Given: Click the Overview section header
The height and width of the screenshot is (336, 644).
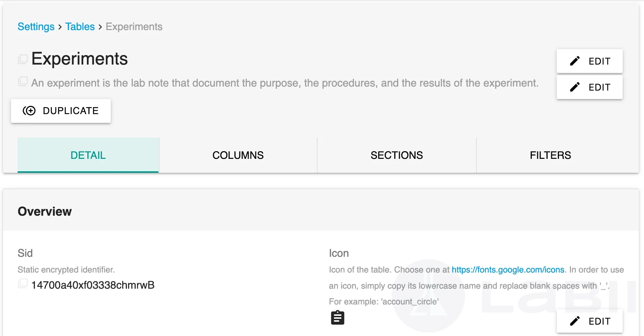Looking at the screenshot, I should 45,212.
